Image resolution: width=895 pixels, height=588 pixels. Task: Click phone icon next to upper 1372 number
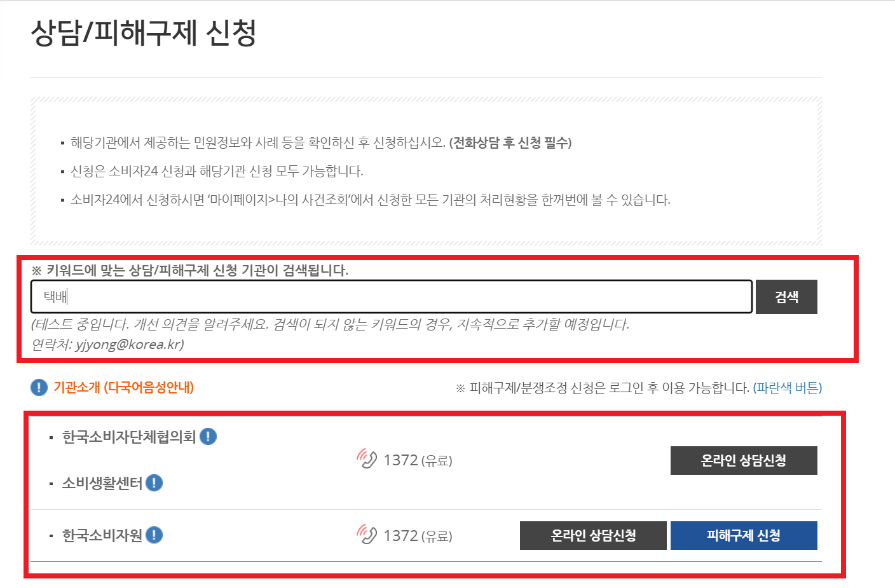click(367, 459)
